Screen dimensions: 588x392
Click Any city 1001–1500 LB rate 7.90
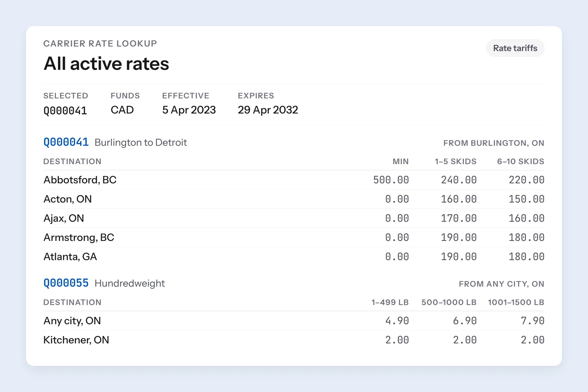[x=532, y=321]
